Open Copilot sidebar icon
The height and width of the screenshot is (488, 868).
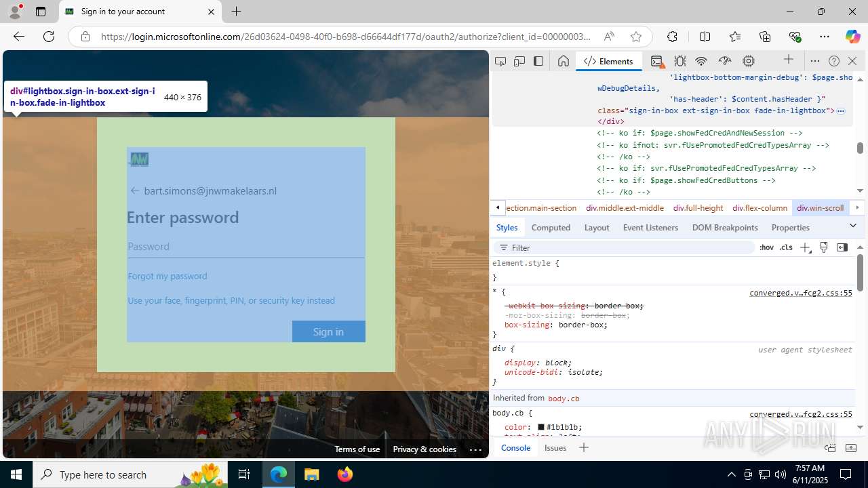(x=852, y=37)
